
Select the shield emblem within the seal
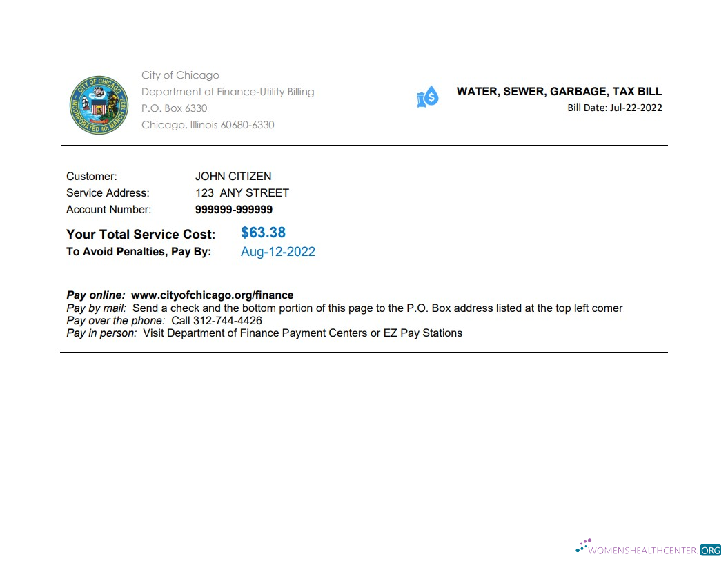coord(99,107)
